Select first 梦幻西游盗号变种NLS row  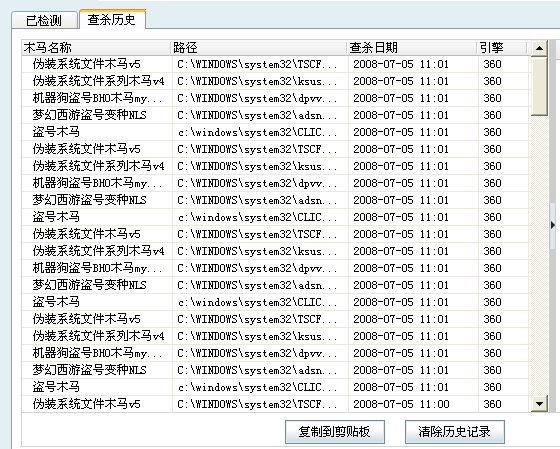(x=276, y=115)
